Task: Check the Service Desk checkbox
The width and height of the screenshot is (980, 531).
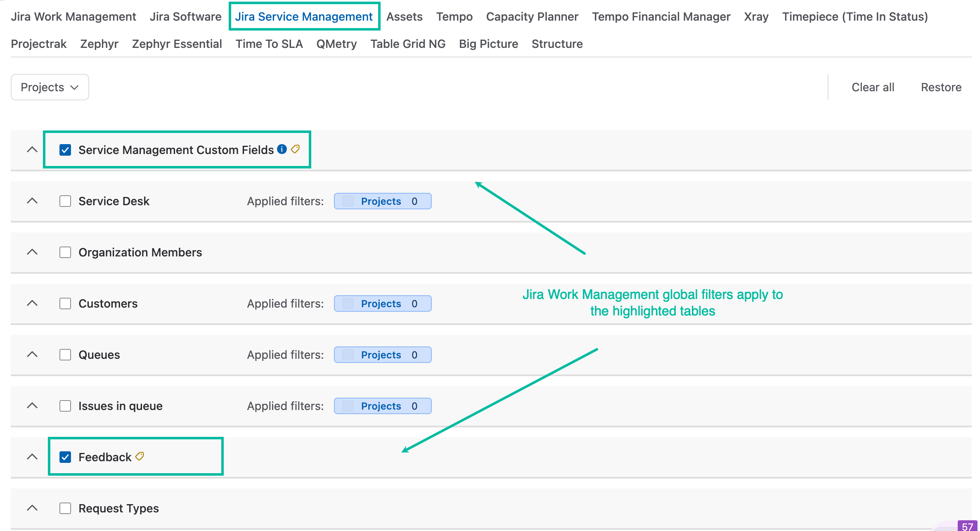Action: tap(65, 201)
